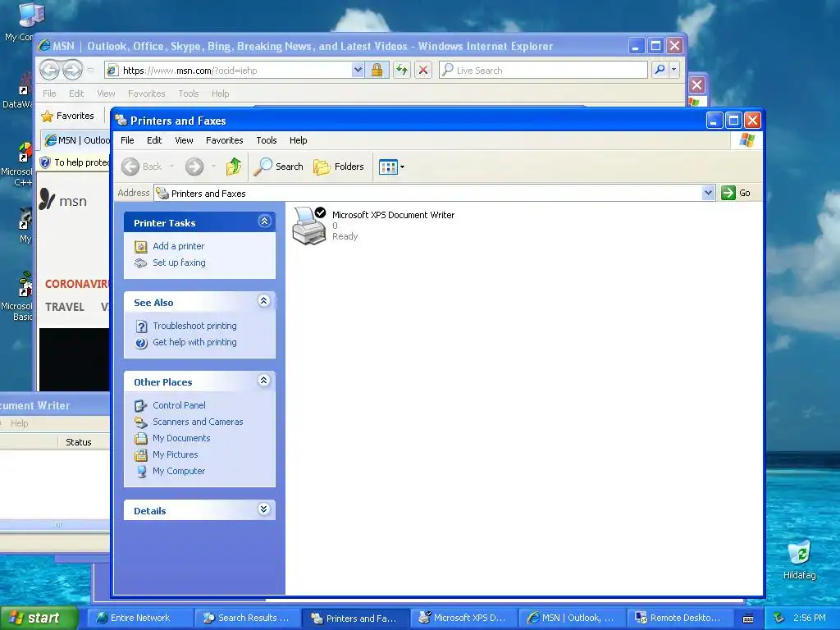Click the URL field in Internet Explorer
Viewport: 840px width, 630px height.
point(230,71)
